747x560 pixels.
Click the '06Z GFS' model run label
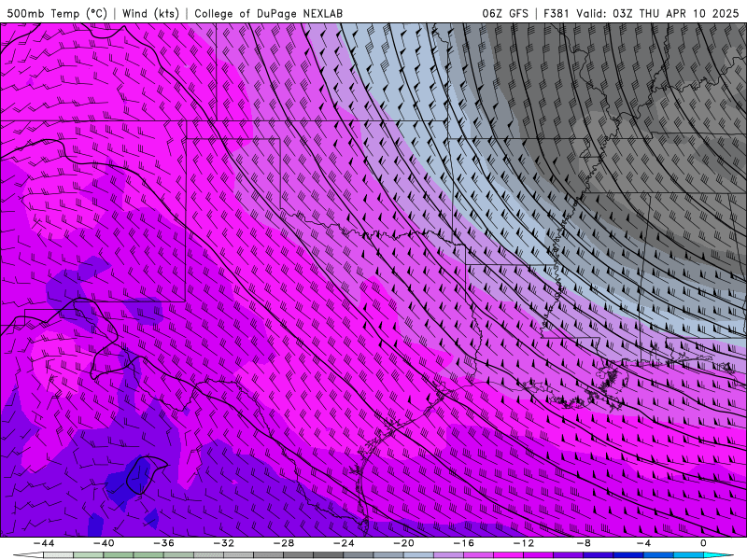tap(505, 13)
